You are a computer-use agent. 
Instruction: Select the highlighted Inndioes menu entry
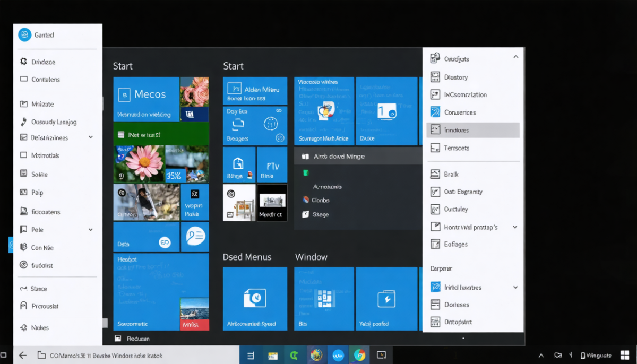click(473, 130)
